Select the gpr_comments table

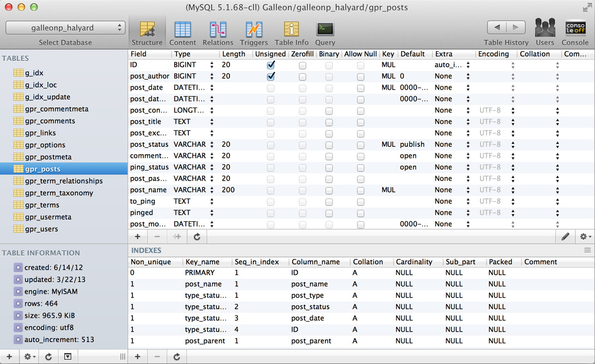click(x=51, y=121)
